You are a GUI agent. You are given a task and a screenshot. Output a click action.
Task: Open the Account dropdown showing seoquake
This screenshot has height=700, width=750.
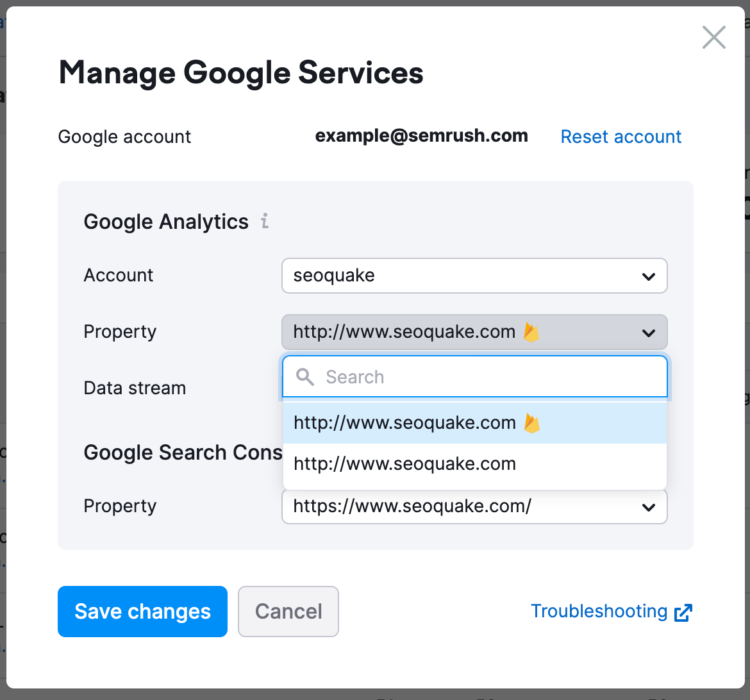[474, 276]
